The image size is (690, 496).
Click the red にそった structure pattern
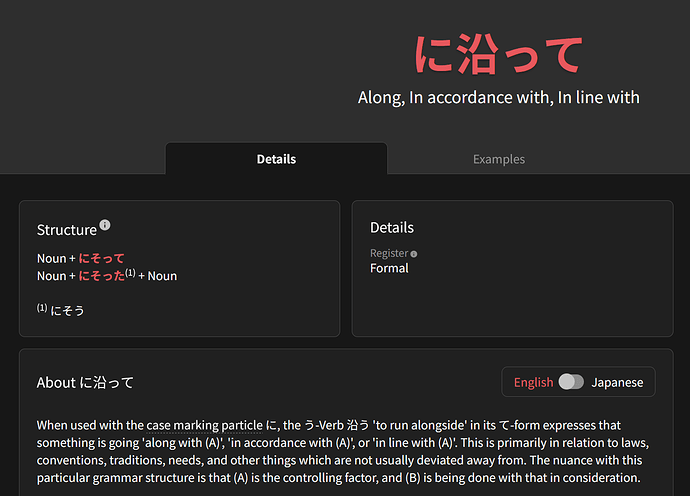click(x=101, y=275)
